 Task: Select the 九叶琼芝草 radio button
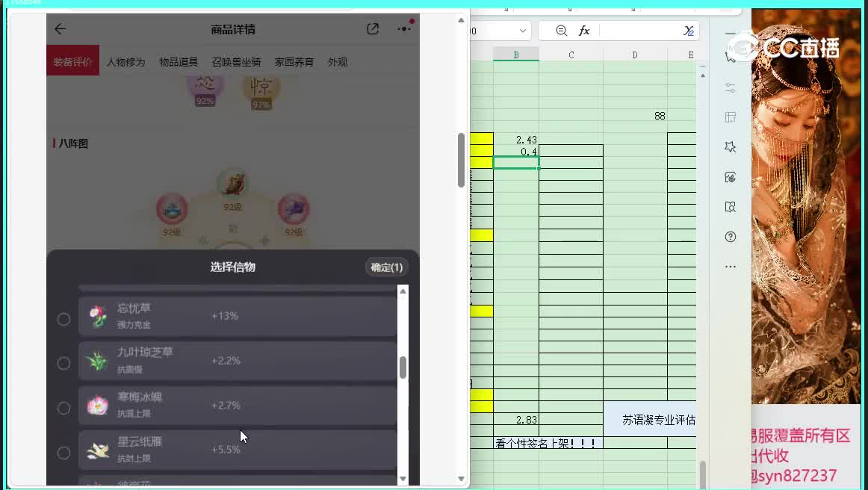pos(63,364)
